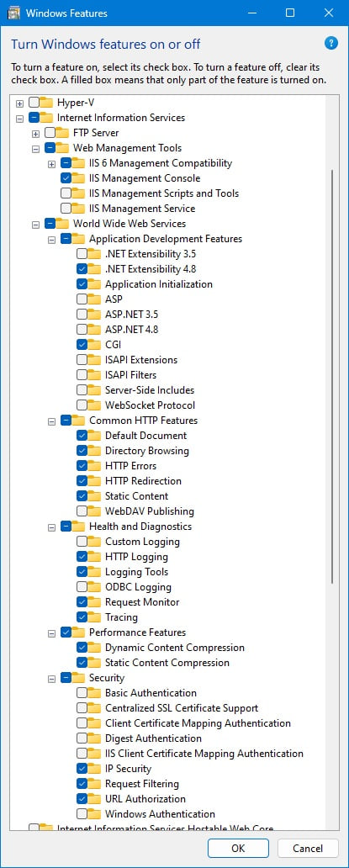The image size is (349, 868).
Task: Click the Digest Authentication folder icon
Action: tap(94, 738)
